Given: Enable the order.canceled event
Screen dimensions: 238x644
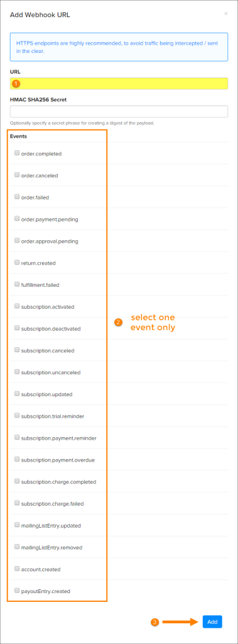Looking at the screenshot, I should click(x=17, y=175).
